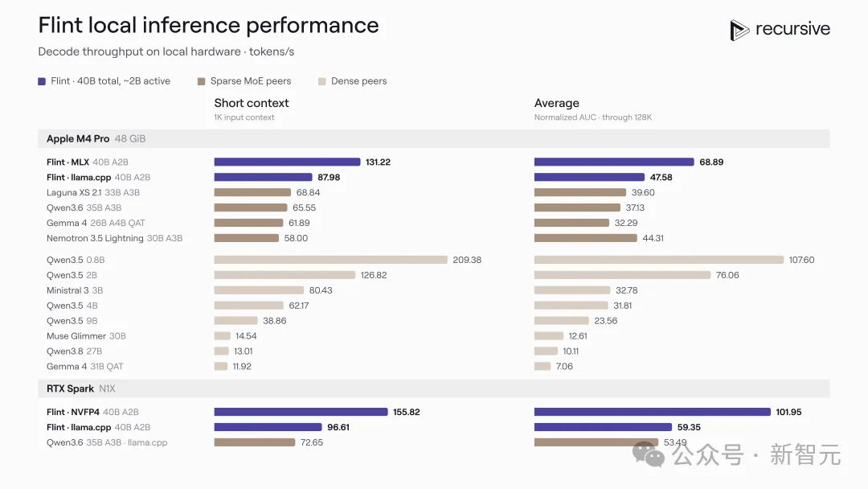Select the Apple M4 Pro section header
868x489 pixels.
(433, 138)
